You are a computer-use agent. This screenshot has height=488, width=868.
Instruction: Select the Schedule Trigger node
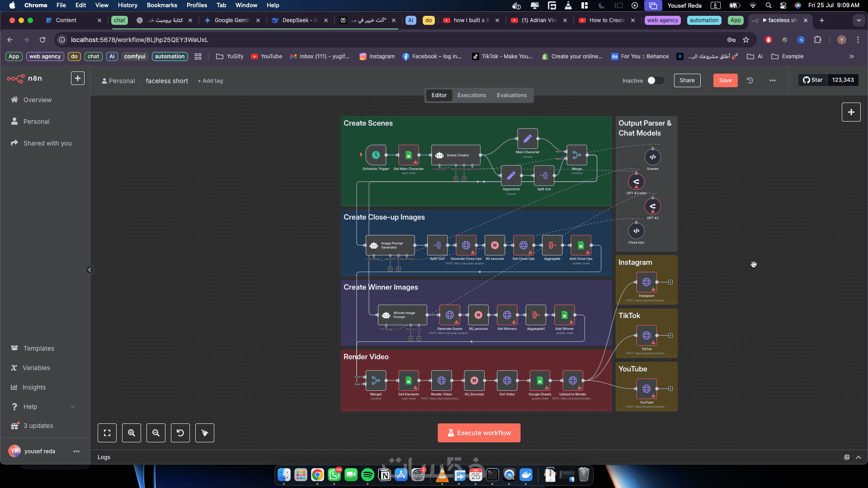pyautogui.click(x=376, y=155)
